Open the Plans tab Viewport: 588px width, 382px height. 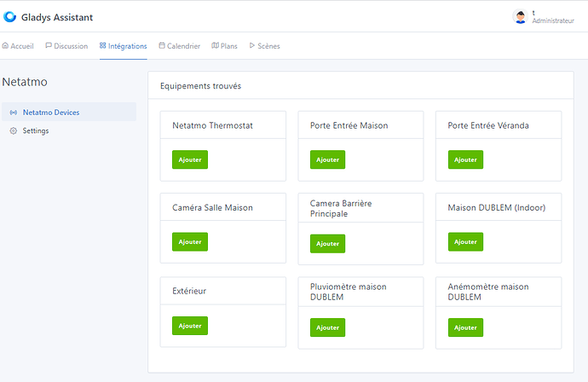pos(225,46)
